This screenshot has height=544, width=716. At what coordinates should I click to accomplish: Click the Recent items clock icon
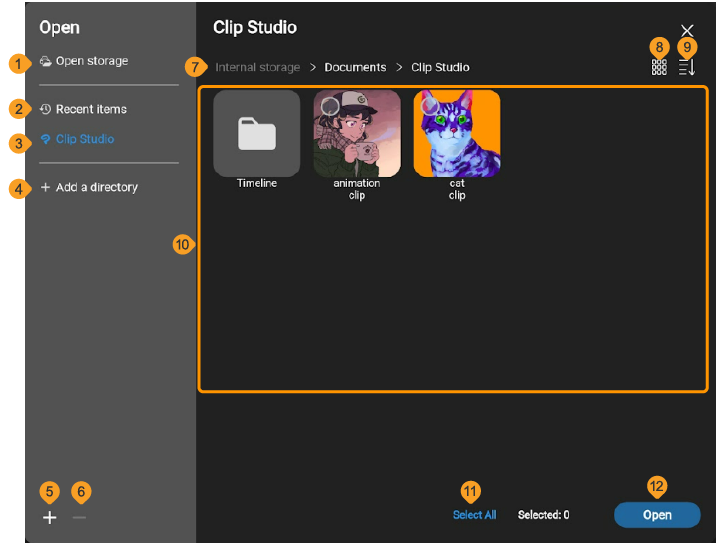click(x=45, y=109)
